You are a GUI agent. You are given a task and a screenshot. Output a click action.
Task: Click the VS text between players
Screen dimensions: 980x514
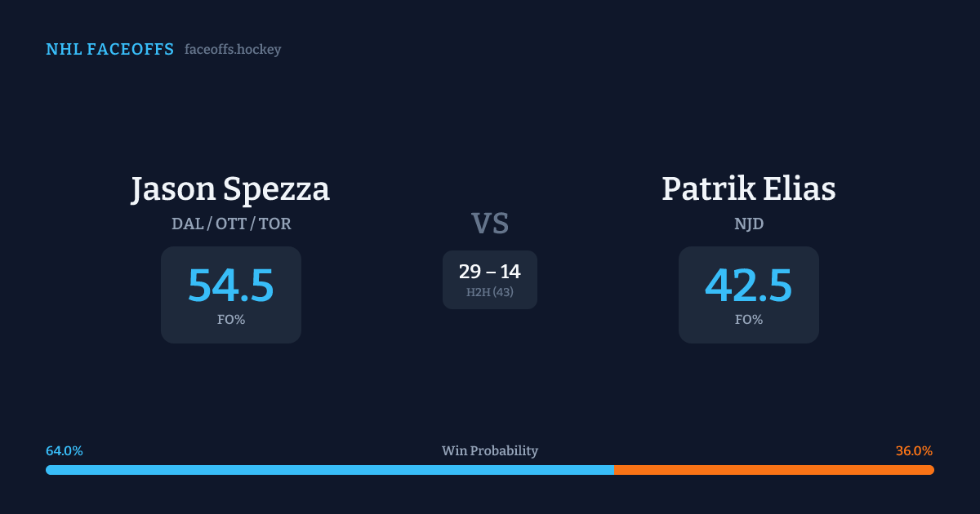click(490, 224)
